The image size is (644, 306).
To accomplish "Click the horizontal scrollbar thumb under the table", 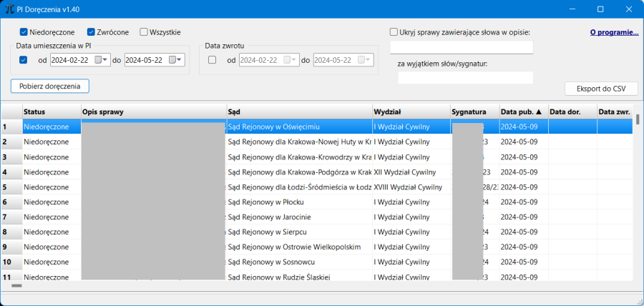I will (x=16, y=285).
